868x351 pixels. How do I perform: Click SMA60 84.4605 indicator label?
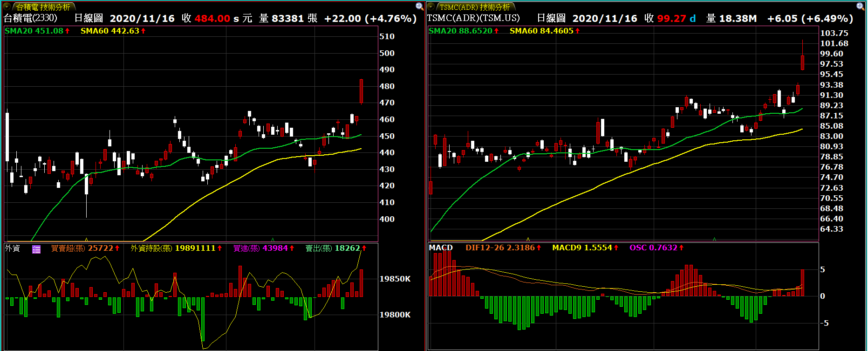pos(545,31)
